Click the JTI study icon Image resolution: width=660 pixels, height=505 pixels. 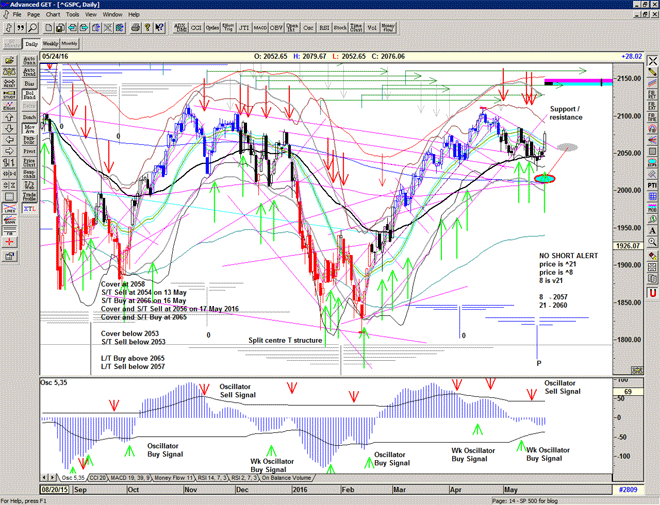coord(225,29)
